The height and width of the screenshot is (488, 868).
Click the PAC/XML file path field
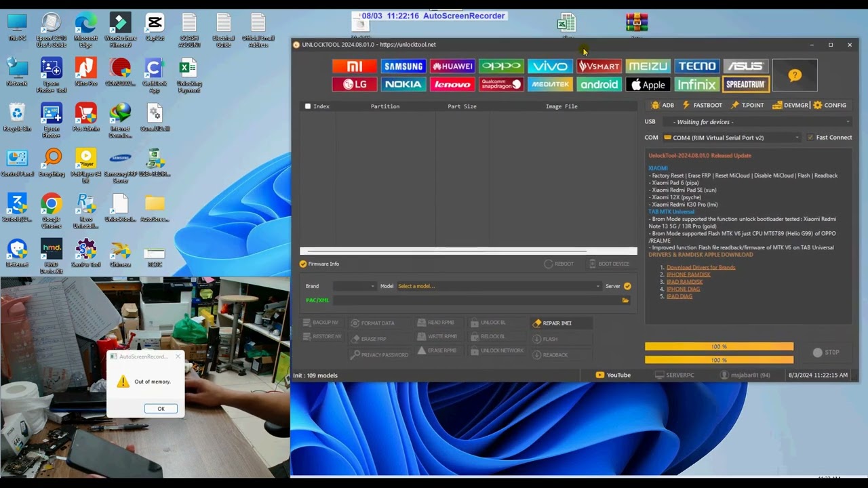(x=476, y=300)
